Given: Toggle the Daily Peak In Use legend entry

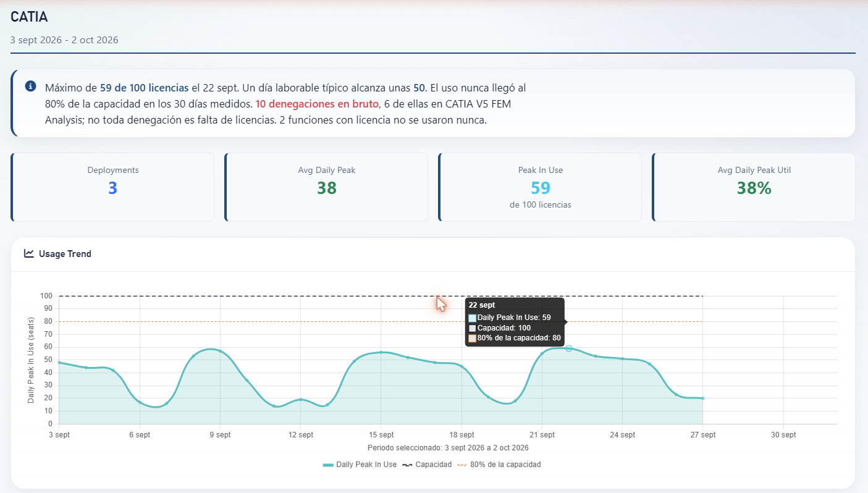Looking at the screenshot, I should 360,465.
